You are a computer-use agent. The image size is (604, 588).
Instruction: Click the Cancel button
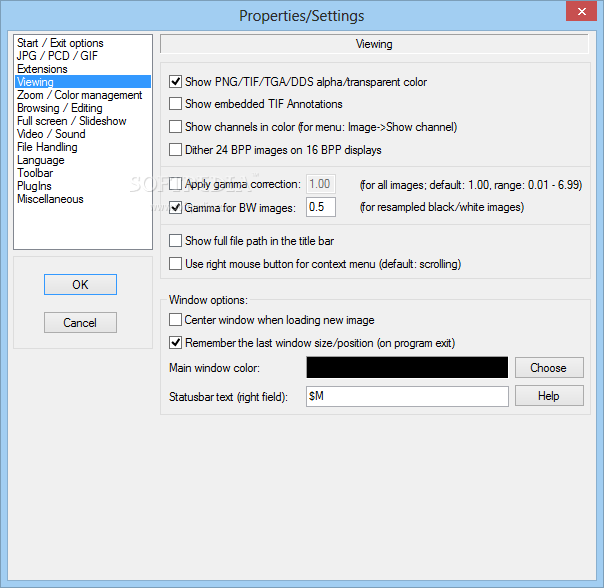tap(80, 323)
